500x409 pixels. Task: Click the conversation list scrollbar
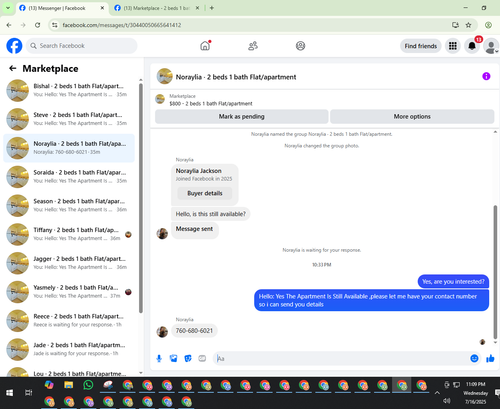141,198
